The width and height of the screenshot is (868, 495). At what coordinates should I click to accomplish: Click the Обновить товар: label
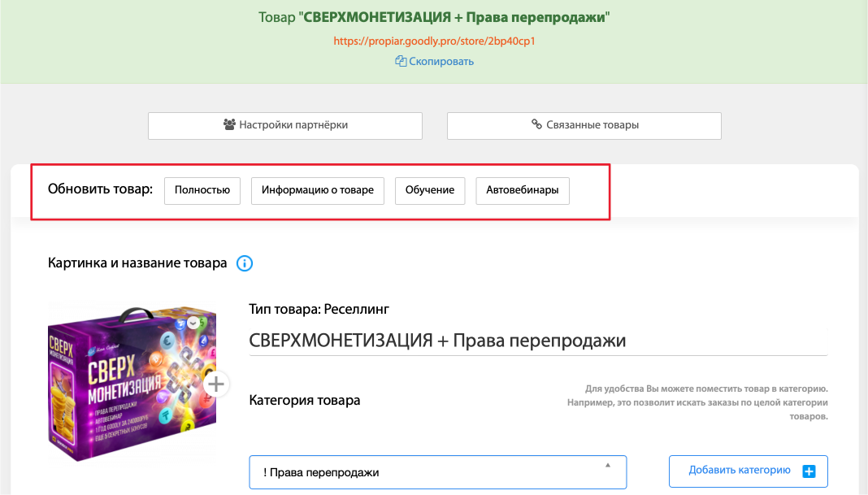pos(100,189)
